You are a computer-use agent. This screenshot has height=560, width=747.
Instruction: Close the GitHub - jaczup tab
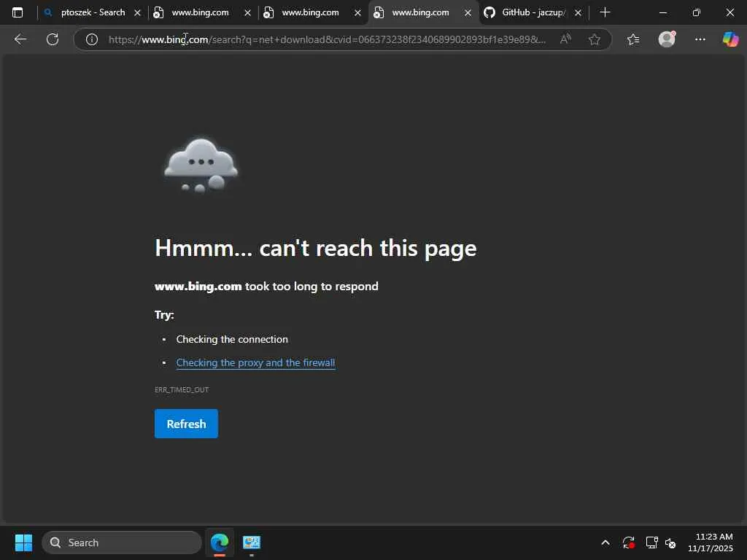click(578, 13)
